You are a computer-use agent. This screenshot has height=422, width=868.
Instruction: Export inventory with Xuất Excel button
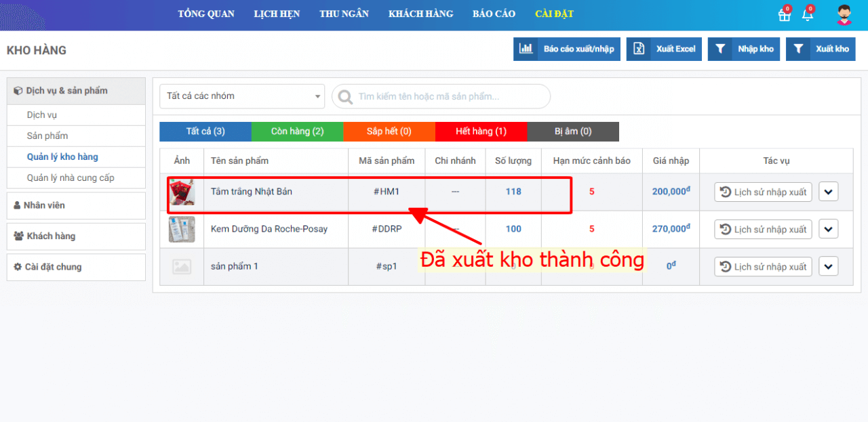663,49
